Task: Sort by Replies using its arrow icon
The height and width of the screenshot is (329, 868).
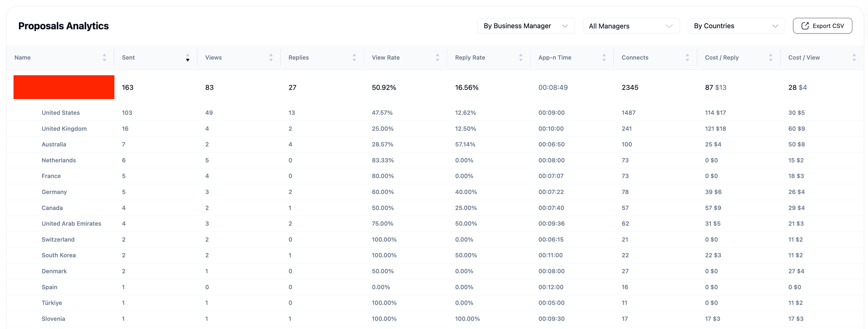Action: tap(354, 58)
